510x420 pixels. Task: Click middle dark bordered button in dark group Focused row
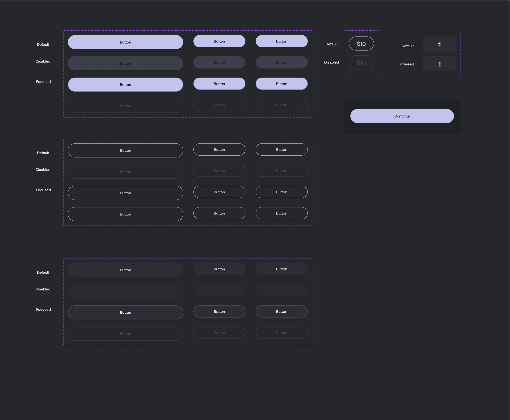[x=219, y=311]
